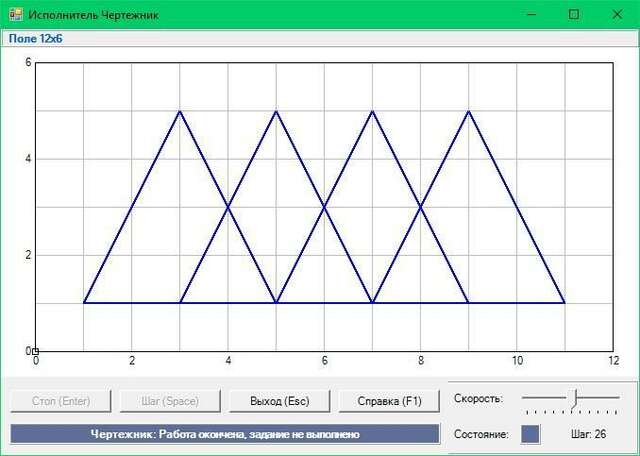Screen dimensions: 640x456
Task: Click the Стоп (Enter) button
Action: point(61,401)
